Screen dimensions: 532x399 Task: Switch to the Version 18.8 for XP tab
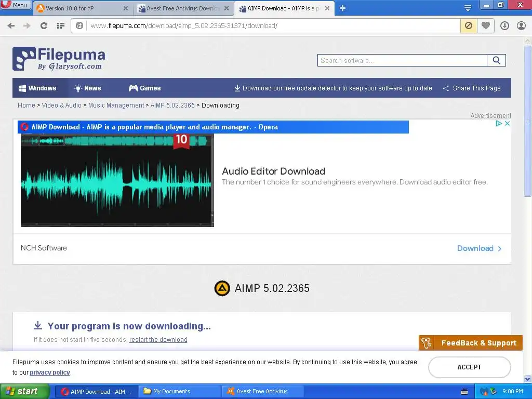[x=82, y=8]
